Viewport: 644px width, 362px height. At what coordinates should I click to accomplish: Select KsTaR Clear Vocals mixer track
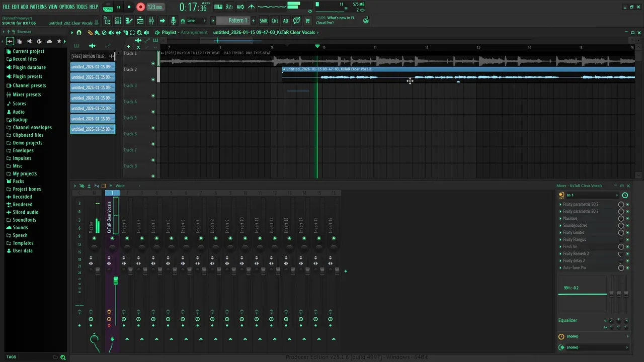tap(110, 217)
